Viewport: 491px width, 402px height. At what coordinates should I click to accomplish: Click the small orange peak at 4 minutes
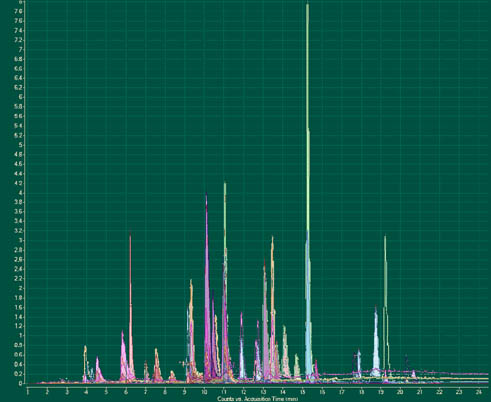point(85,362)
